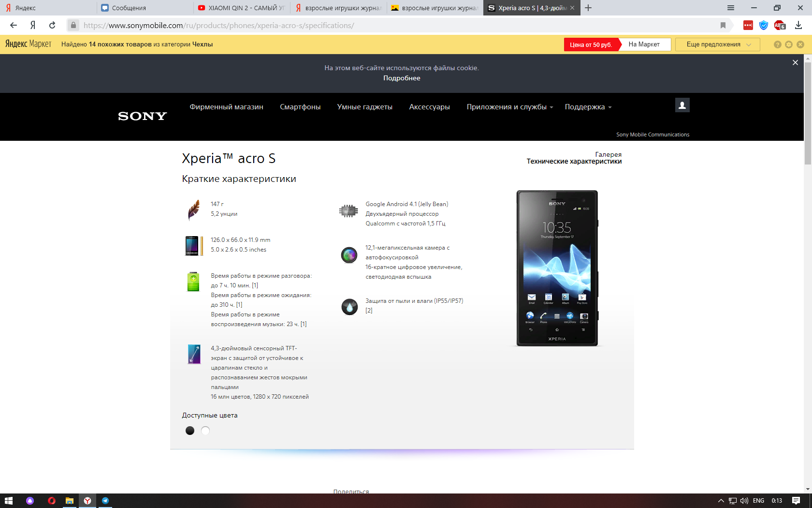
Task: Bookmark this page with bookmark icon
Action: (723, 25)
